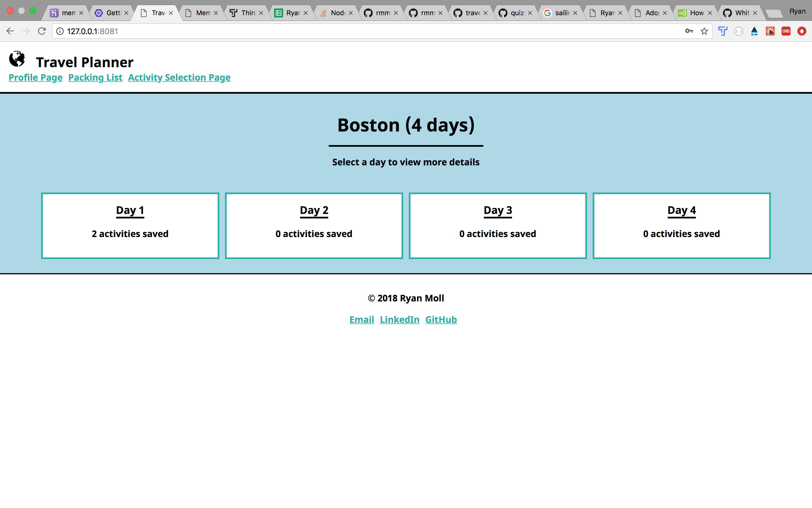Open the grey circular extension icon
The image size is (812, 508).
pos(738,31)
